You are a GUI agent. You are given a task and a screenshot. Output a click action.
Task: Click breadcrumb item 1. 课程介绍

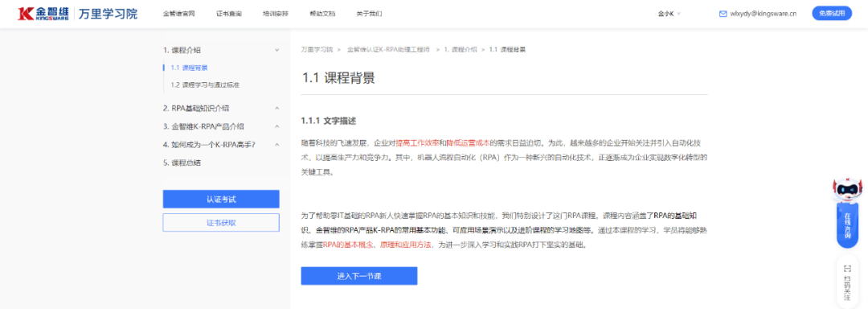click(x=460, y=49)
